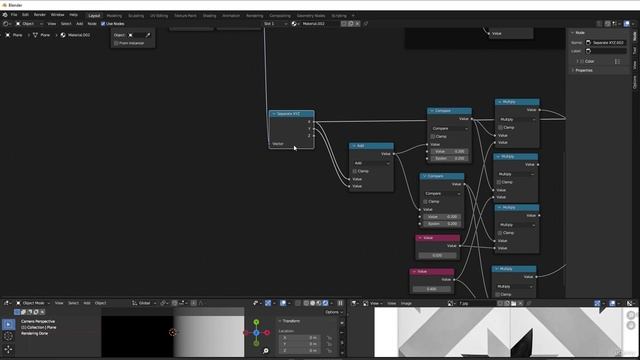Screen dimensions: 640x360
Task: Browse materials with the sphere icon beside Material.002
Action: click(295, 24)
